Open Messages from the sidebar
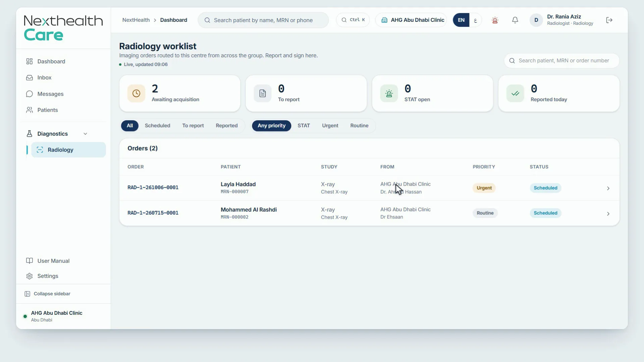Viewport: 644px width, 362px height. pos(63,94)
